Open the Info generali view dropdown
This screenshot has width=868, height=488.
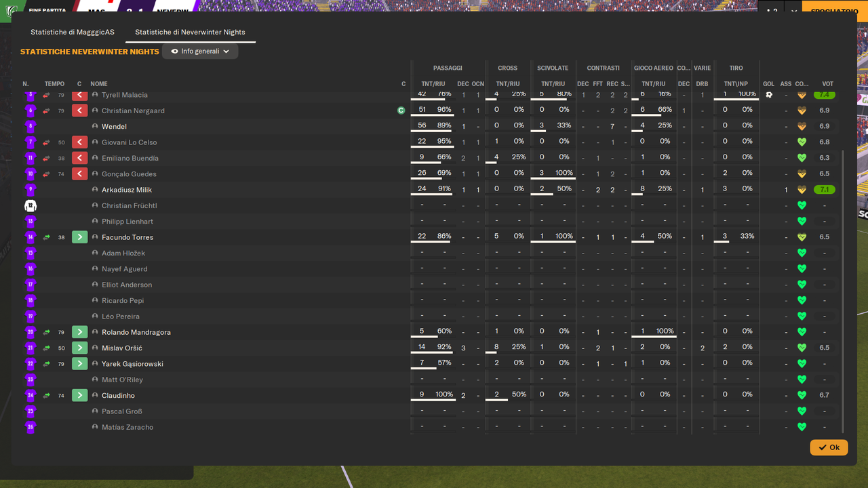(200, 52)
